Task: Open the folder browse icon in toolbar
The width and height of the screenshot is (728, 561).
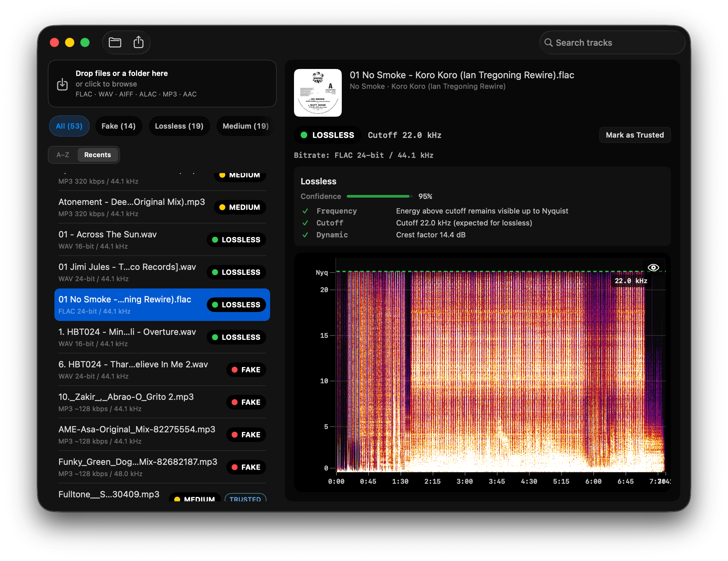Action: 115,43
